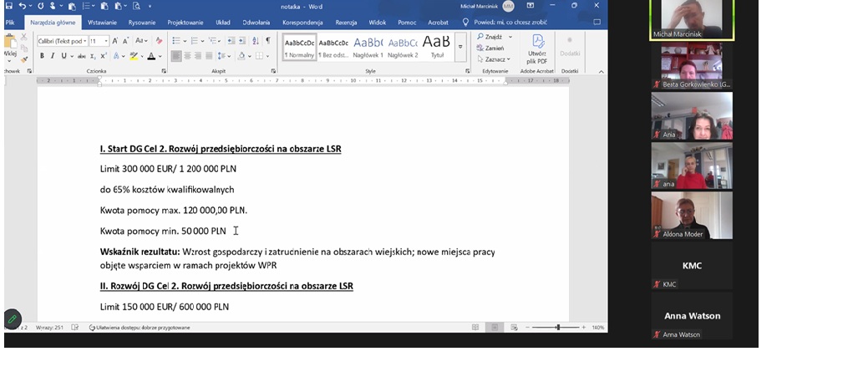This screenshot has width=868, height=382.
Task: Click the Utwórz plik PDF icon
Action: 537,48
